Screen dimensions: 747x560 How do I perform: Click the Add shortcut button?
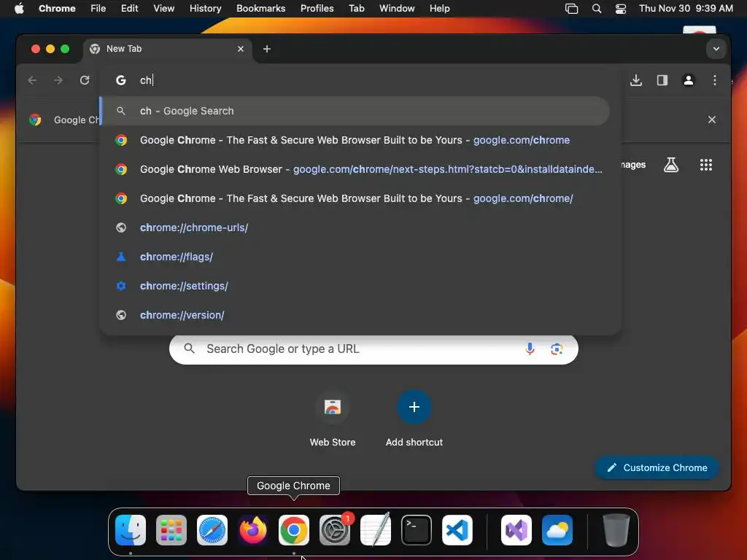coord(414,419)
